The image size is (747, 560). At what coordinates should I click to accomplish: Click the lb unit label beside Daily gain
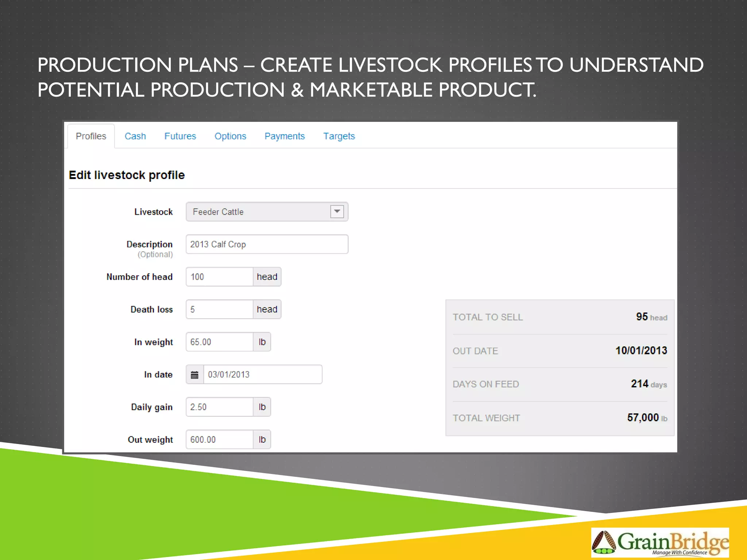click(x=262, y=407)
